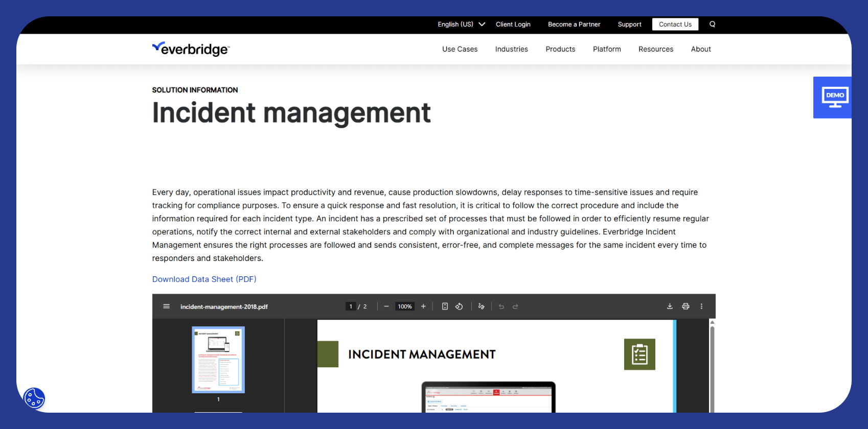Open Become a Partner link
This screenshot has height=429, width=868.
pos(574,24)
